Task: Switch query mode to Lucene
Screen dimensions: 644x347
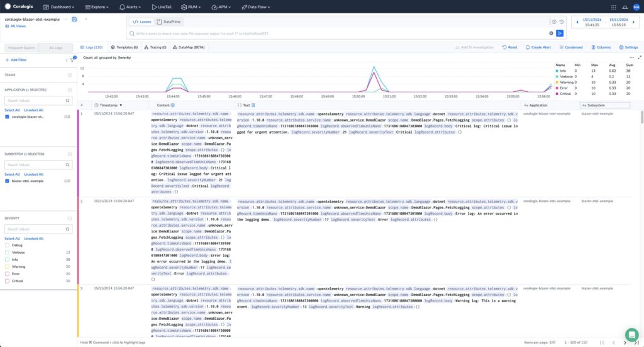Action: (142, 22)
